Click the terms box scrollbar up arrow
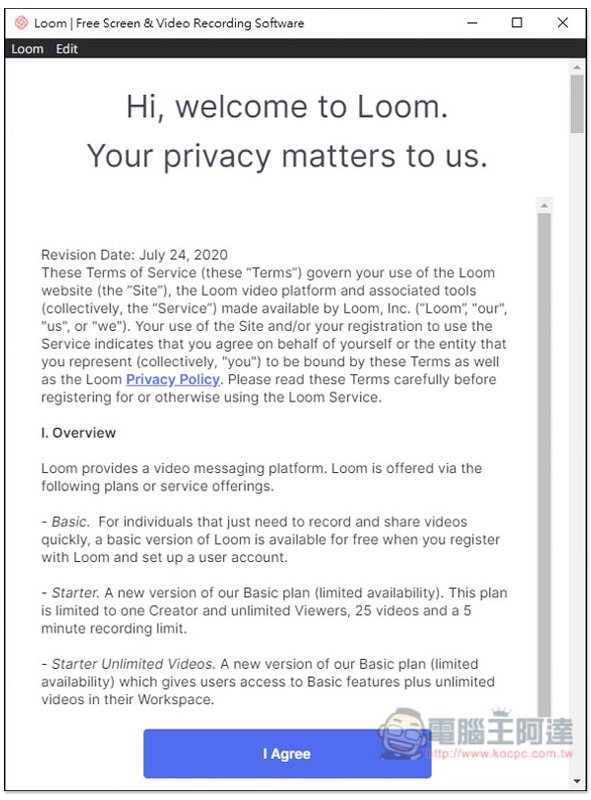591x800 pixels. pos(544,206)
